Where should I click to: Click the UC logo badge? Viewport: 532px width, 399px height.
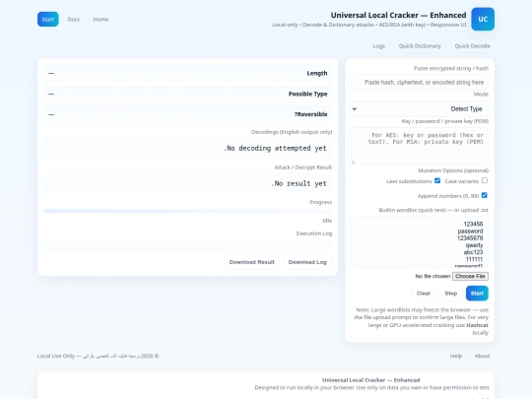pos(483,19)
